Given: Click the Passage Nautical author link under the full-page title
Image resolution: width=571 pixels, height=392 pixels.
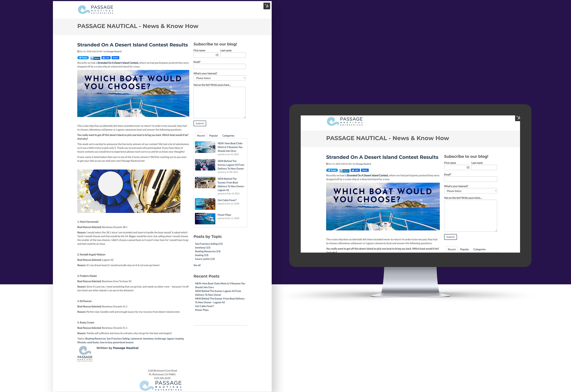Looking at the screenshot, I should [114, 52].
